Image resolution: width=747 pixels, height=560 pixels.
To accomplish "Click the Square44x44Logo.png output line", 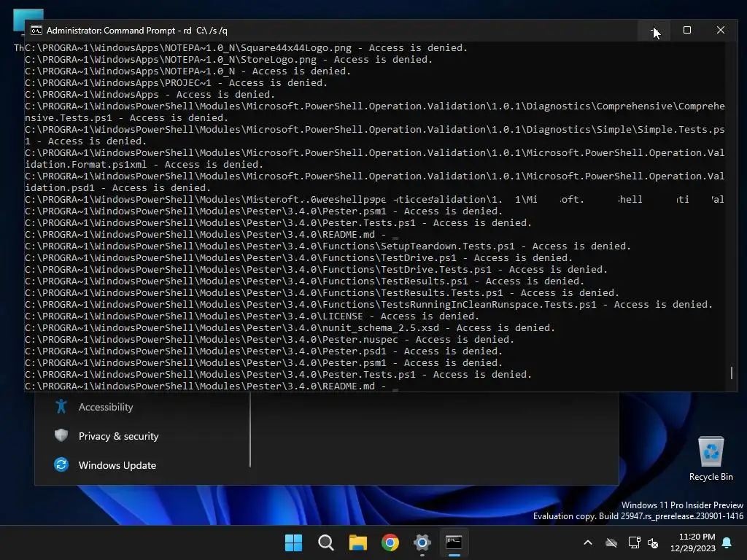I will (247, 47).
